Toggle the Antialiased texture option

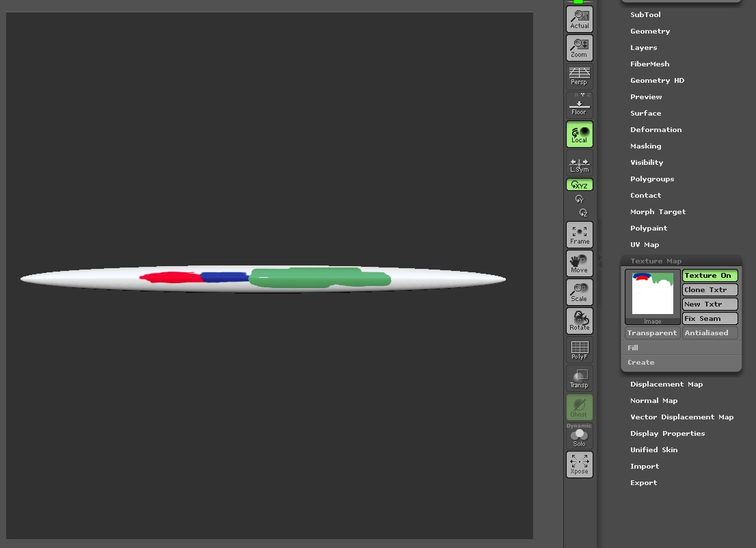coord(710,333)
